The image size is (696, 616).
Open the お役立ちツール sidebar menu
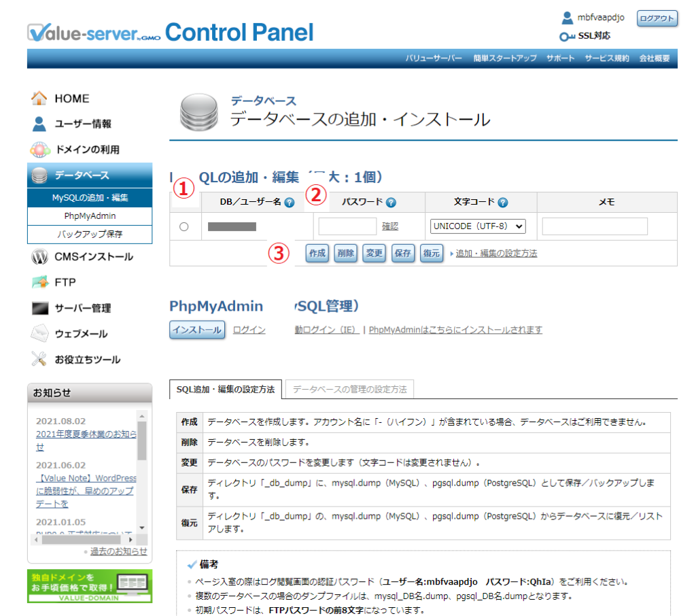(88, 359)
